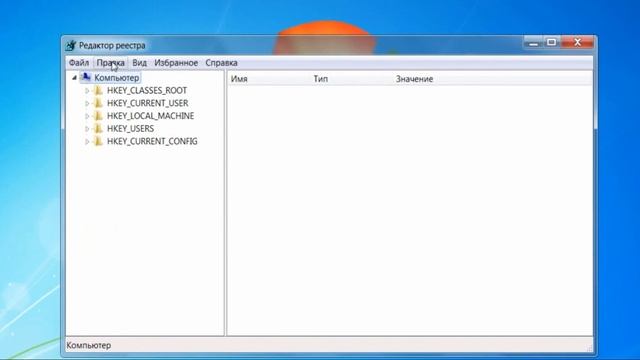Expand the HKEY_LOCAL_MACHINE key
This screenshot has width=640, height=360.
[87, 116]
